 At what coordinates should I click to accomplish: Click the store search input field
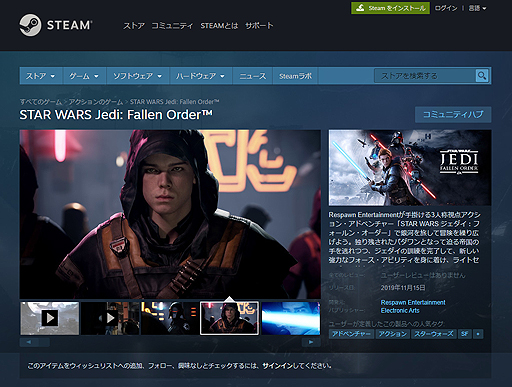425,76
